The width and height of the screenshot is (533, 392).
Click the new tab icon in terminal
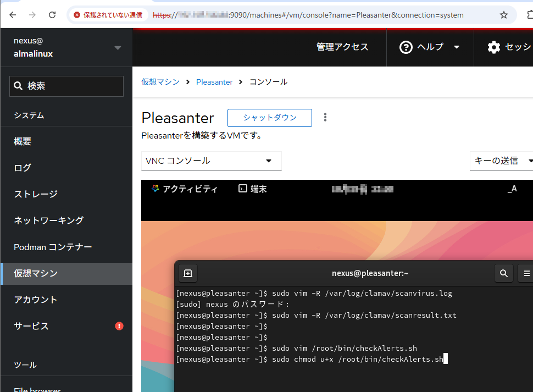[x=188, y=273]
